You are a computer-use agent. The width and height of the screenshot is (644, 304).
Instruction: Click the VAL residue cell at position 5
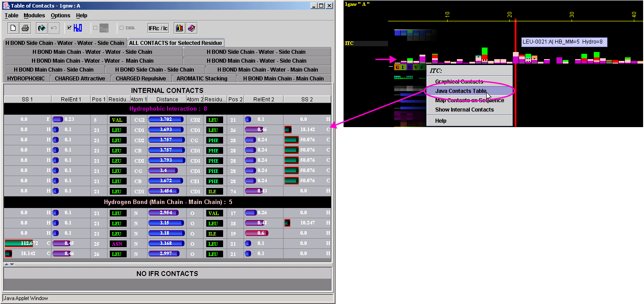(x=117, y=120)
